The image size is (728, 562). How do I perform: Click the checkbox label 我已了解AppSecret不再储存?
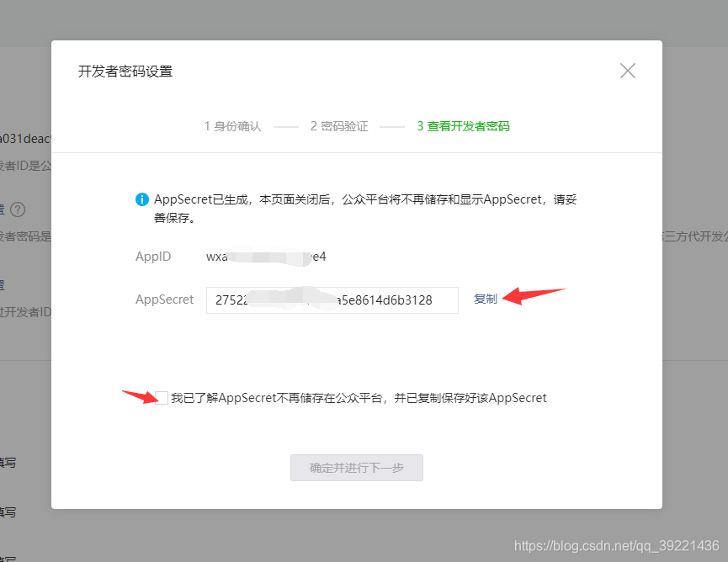click(x=359, y=398)
